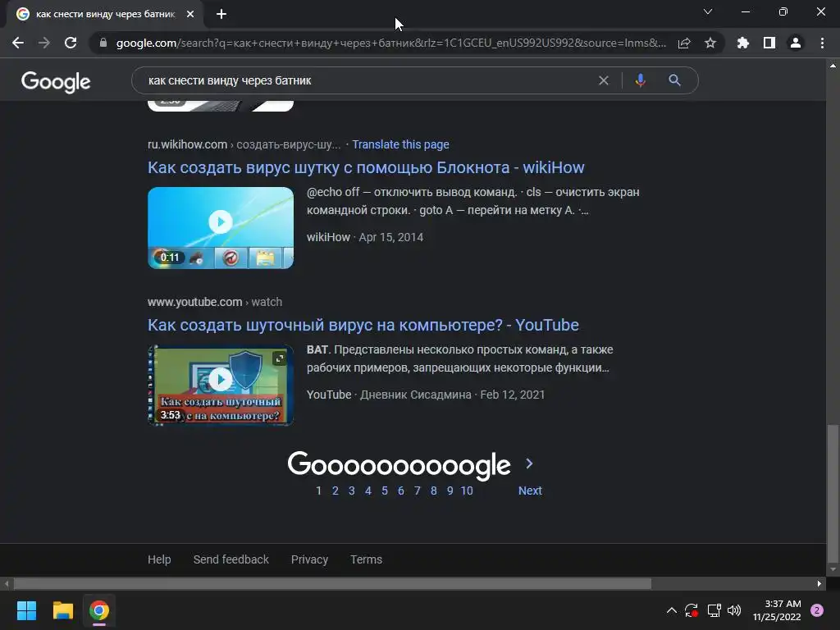Click the next-page chevron by Google logo
Image resolution: width=840 pixels, height=630 pixels.
pyautogui.click(x=529, y=463)
